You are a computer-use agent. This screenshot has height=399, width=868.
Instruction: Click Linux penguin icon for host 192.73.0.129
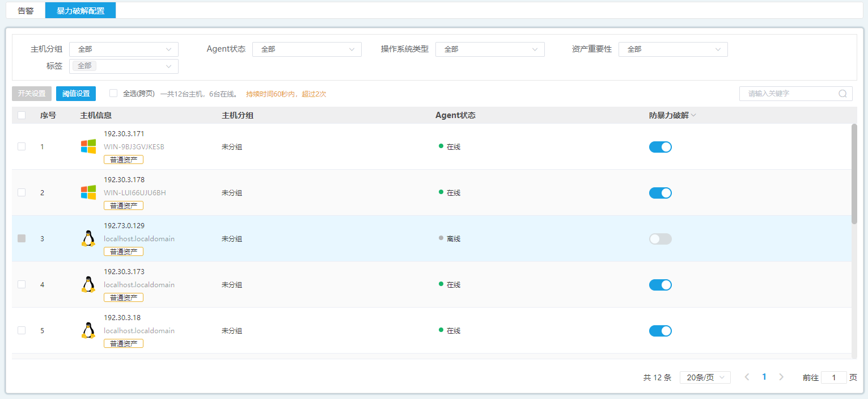pyautogui.click(x=88, y=238)
